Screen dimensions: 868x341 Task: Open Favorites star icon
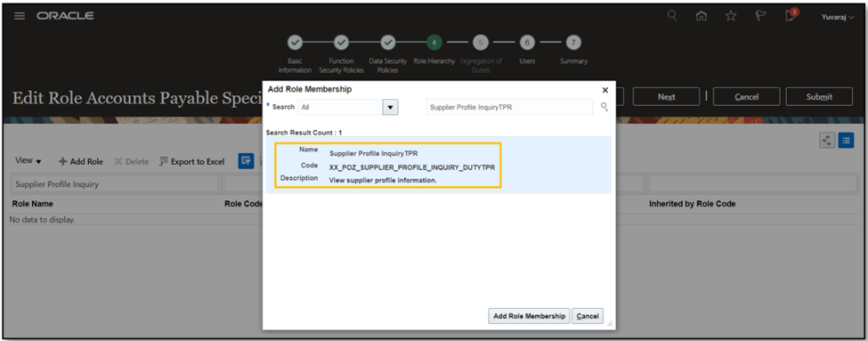[731, 16]
